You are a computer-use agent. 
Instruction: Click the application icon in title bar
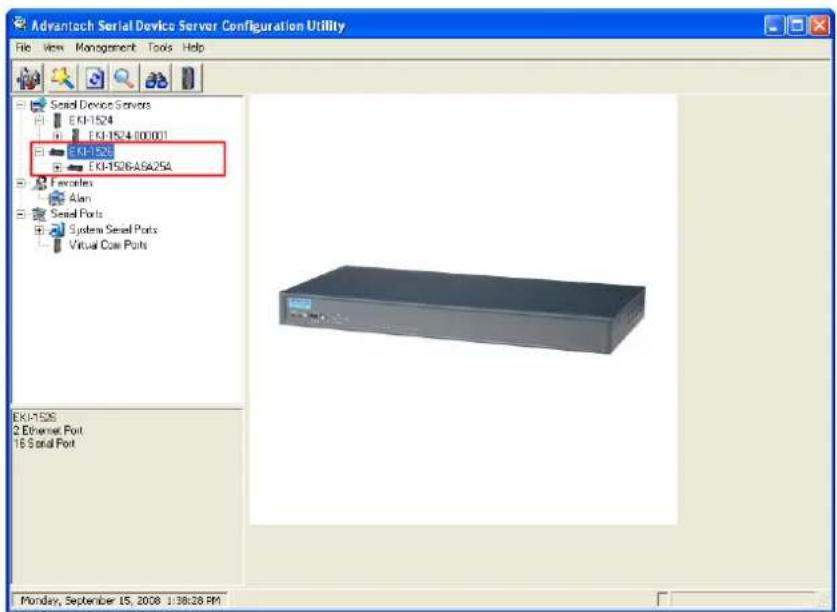20,25
